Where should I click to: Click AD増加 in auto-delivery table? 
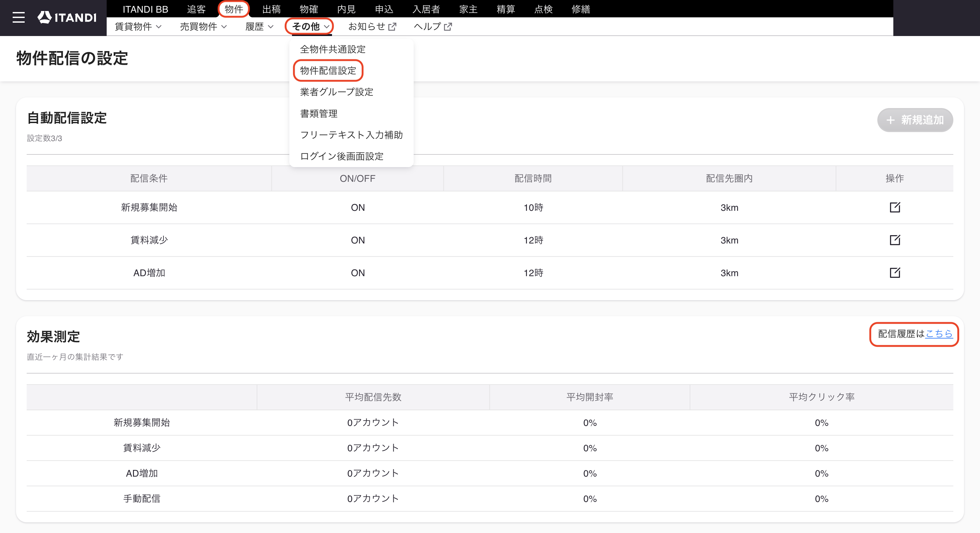point(149,273)
